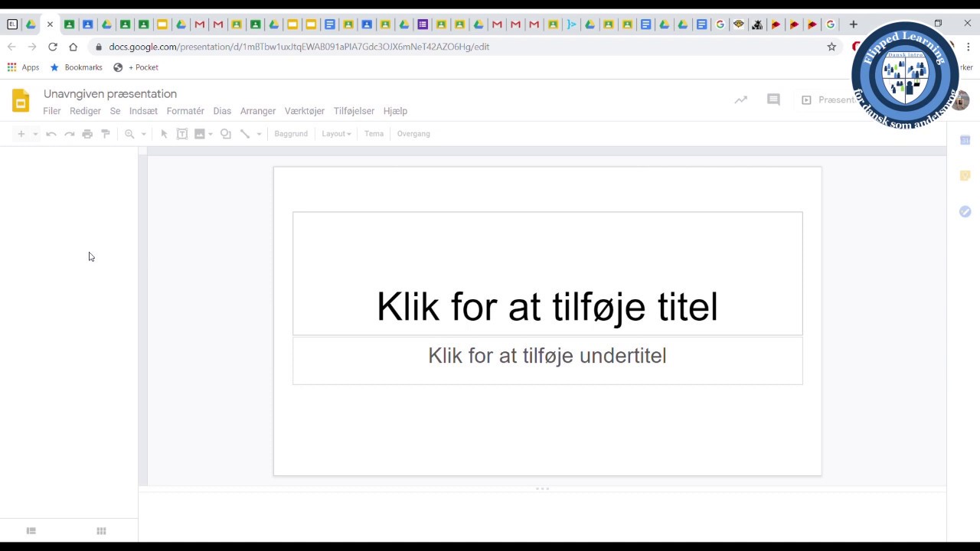980x551 pixels.
Task: Rename the Unavngiven præsentation title
Action: pos(110,94)
